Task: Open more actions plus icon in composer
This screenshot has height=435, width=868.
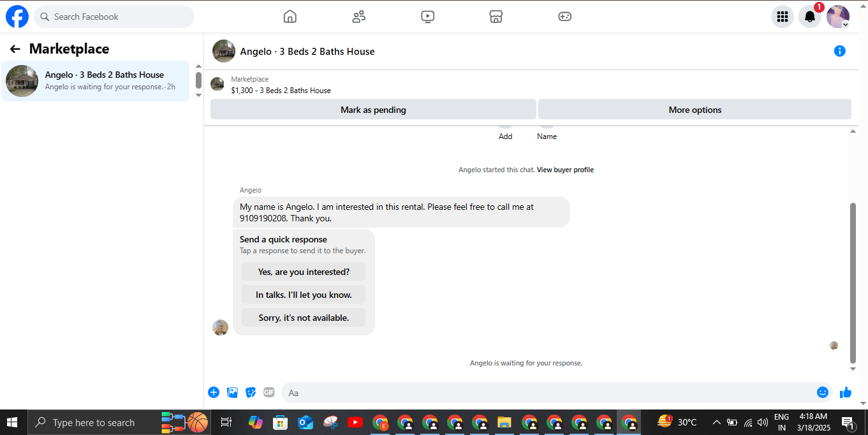Action: 214,392
